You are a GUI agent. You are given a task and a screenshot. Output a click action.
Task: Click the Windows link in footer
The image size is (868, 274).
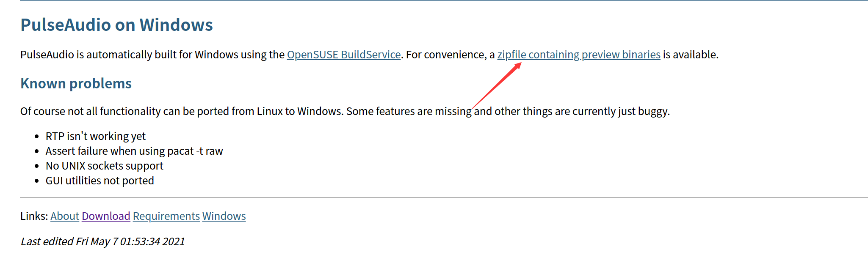pyautogui.click(x=224, y=216)
